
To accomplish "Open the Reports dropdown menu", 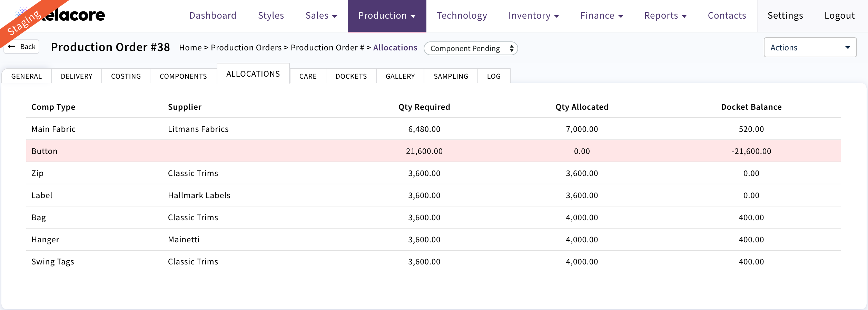I will 665,16.
